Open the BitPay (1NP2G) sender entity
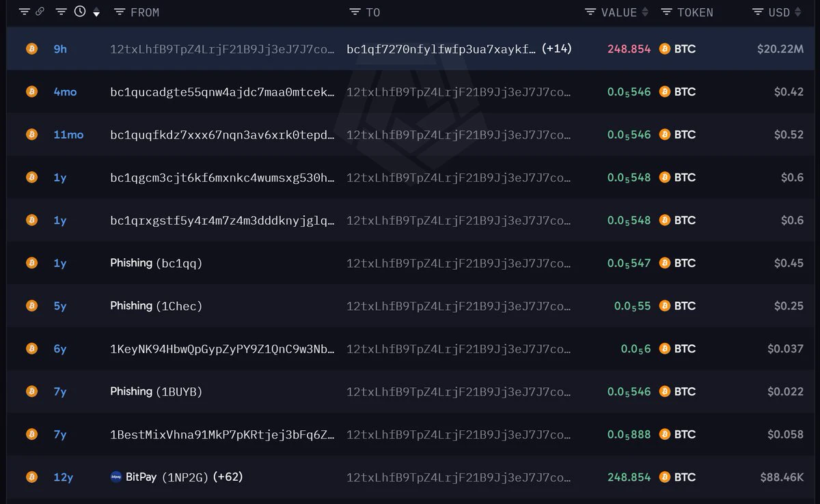The image size is (820, 504). pos(167,477)
